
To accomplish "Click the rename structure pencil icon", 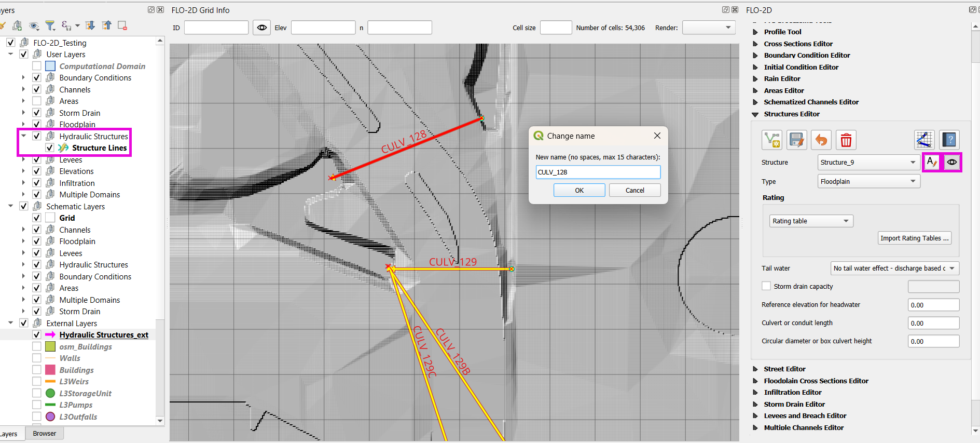I will (x=932, y=162).
